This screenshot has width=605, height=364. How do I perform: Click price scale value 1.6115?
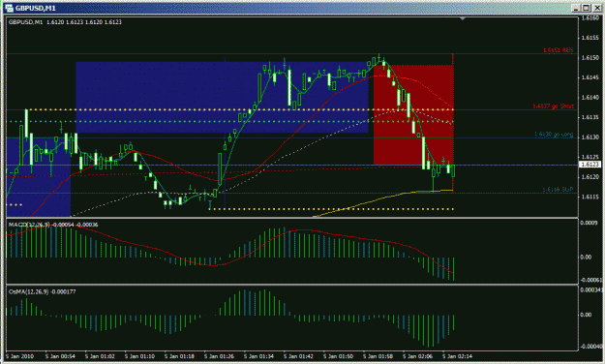click(x=590, y=197)
